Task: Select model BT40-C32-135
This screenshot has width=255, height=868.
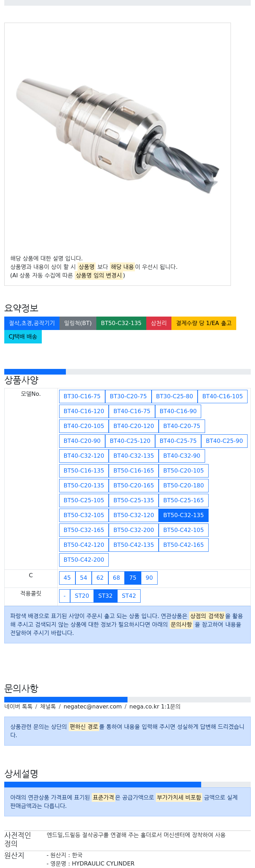Action: click(x=134, y=456)
